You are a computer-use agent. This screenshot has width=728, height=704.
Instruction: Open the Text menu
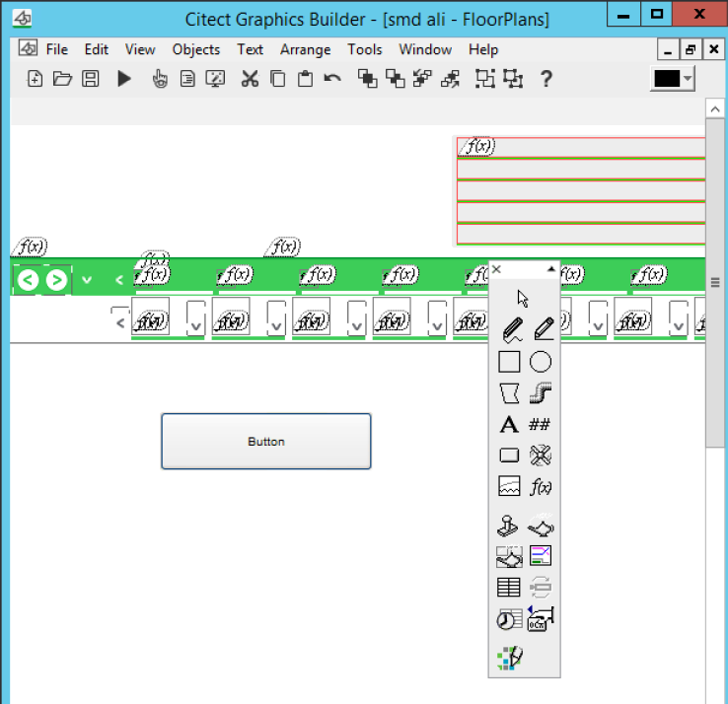250,49
